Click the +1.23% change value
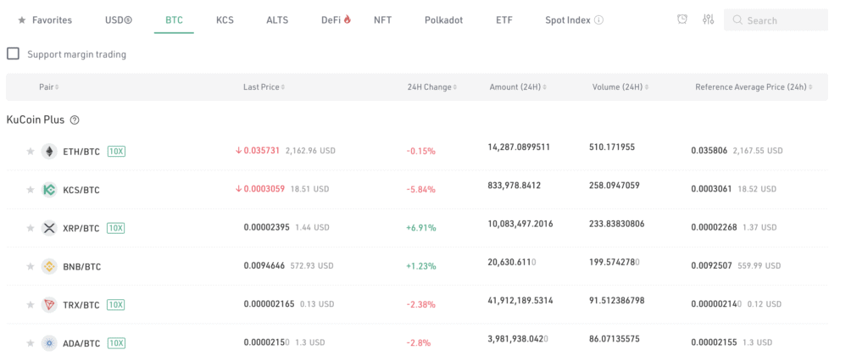 pyautogui.click(x=420, y=266)
